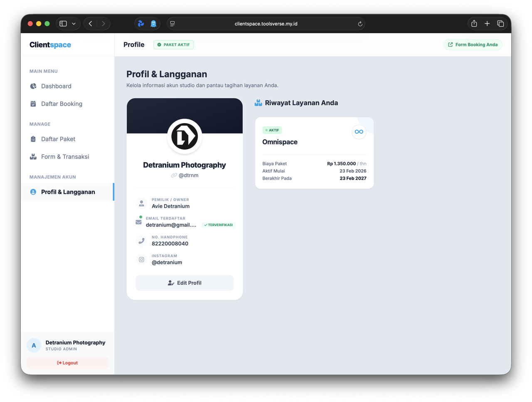Click the address bar showing clientspace.toolsverse.my.id
This screenshot has width=532, height=402.
click(266, 24)
